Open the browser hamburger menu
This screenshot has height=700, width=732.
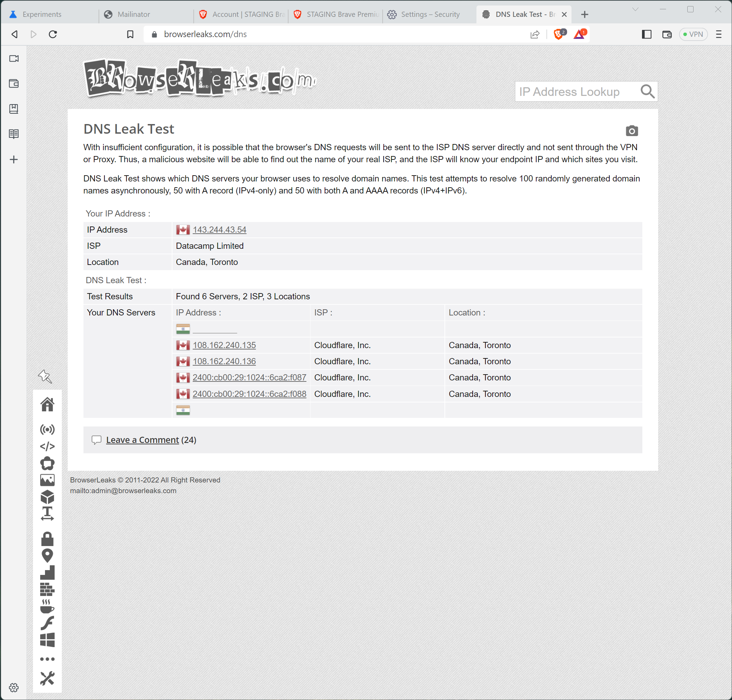tap(719, 34)
